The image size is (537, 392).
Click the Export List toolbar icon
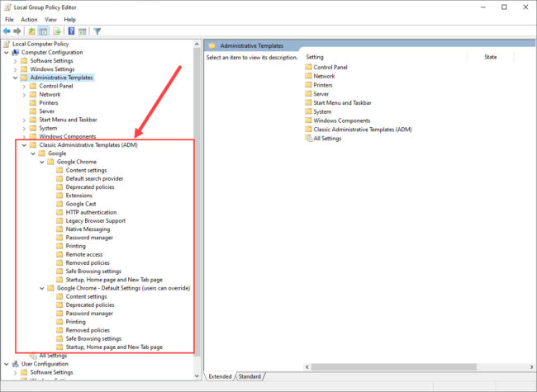(57, 31)
